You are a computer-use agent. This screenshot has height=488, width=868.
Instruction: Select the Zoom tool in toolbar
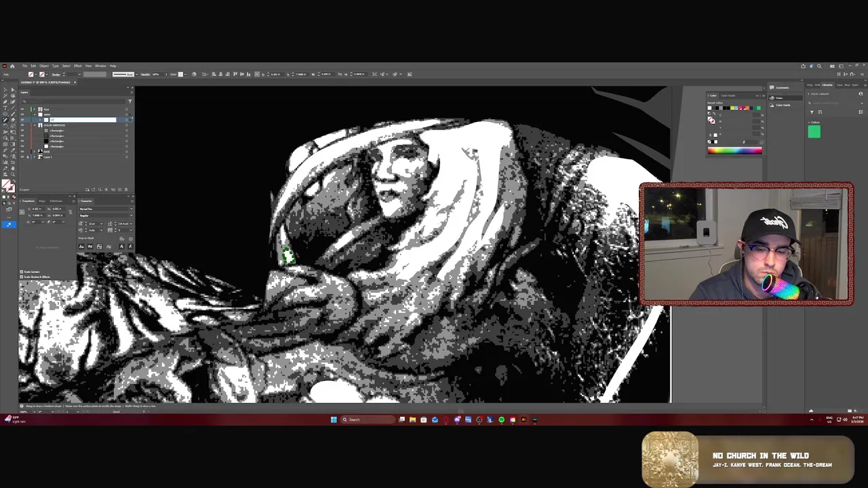click(13, 174)
